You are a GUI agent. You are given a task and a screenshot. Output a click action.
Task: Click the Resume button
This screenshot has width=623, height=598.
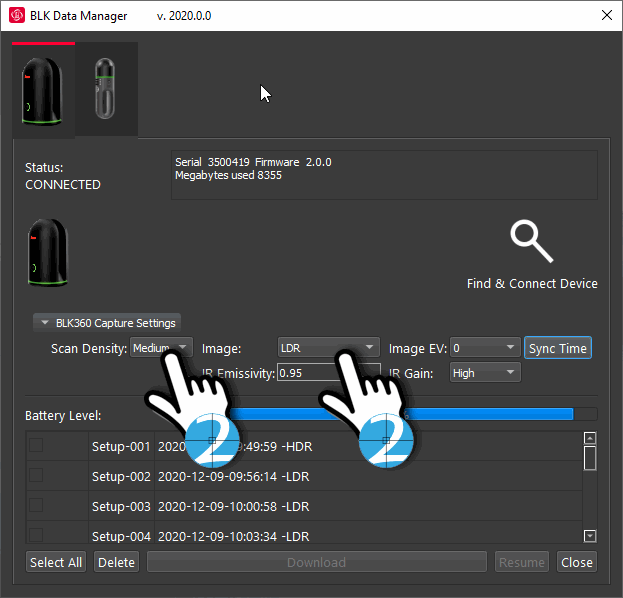click(x=522, y=562)
